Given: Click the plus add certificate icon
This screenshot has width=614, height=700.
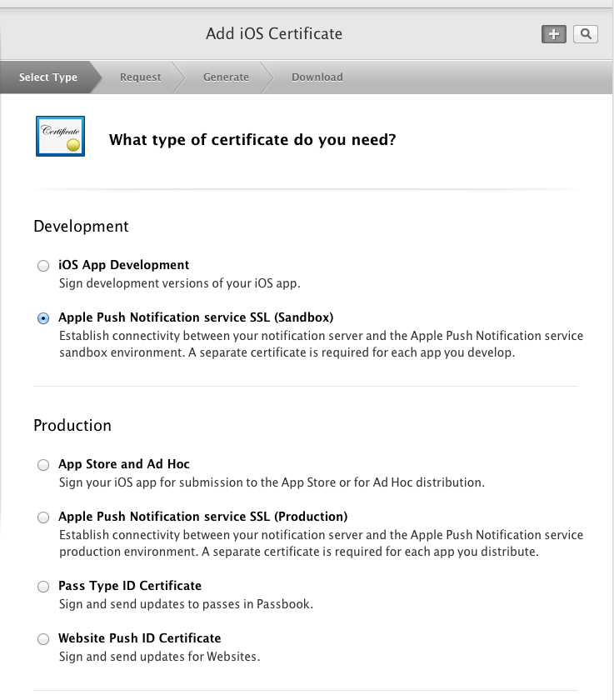Looking at the screenshot, I should (554, 34).
